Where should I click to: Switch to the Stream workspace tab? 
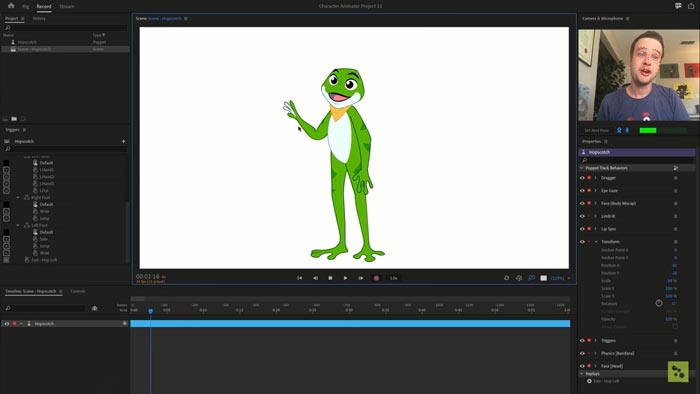[67, 6]
